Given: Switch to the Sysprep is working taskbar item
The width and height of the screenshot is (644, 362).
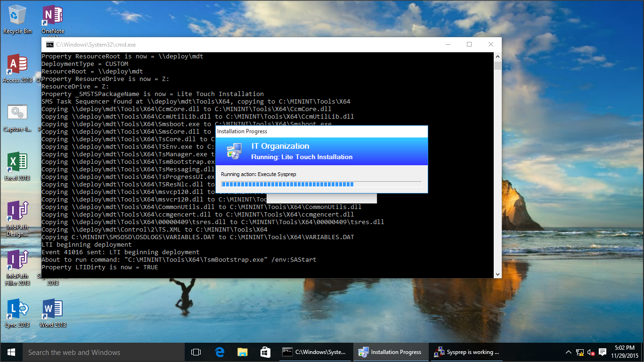Looking at the screenshot, I should tap(466, 352).
